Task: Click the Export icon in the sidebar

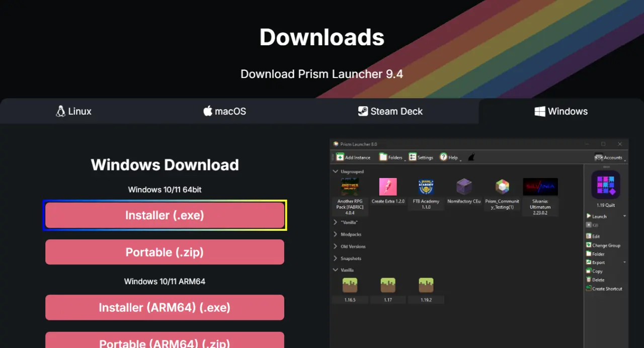Action: (589, 263)
